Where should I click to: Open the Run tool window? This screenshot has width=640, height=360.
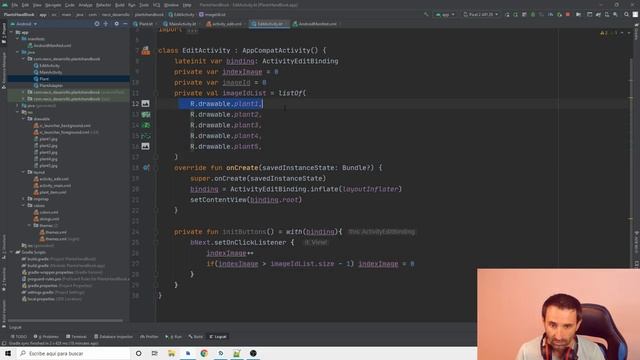coord(174,337)
